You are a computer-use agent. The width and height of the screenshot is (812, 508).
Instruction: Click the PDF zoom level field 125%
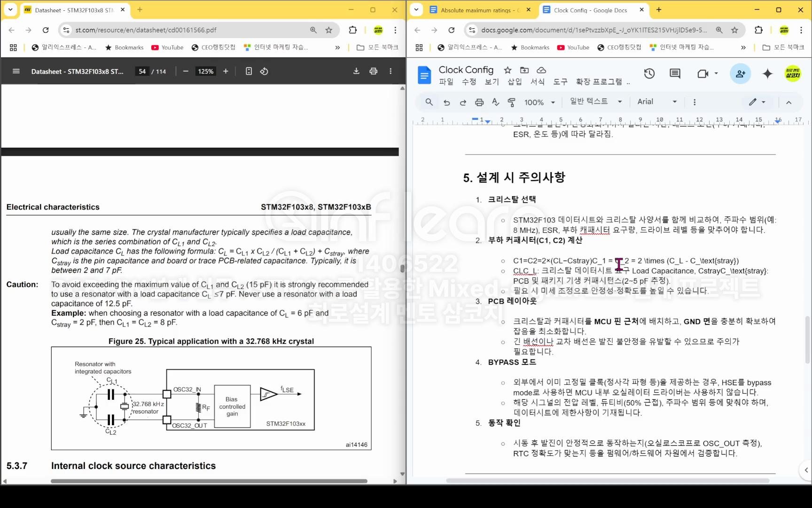pyautogui.click(x=205, y=71)
